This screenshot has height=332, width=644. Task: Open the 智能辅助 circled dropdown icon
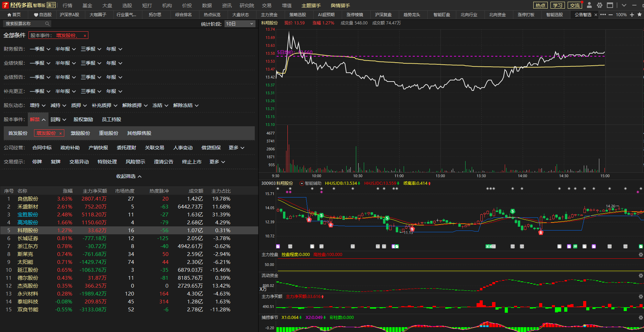point(302,183)
